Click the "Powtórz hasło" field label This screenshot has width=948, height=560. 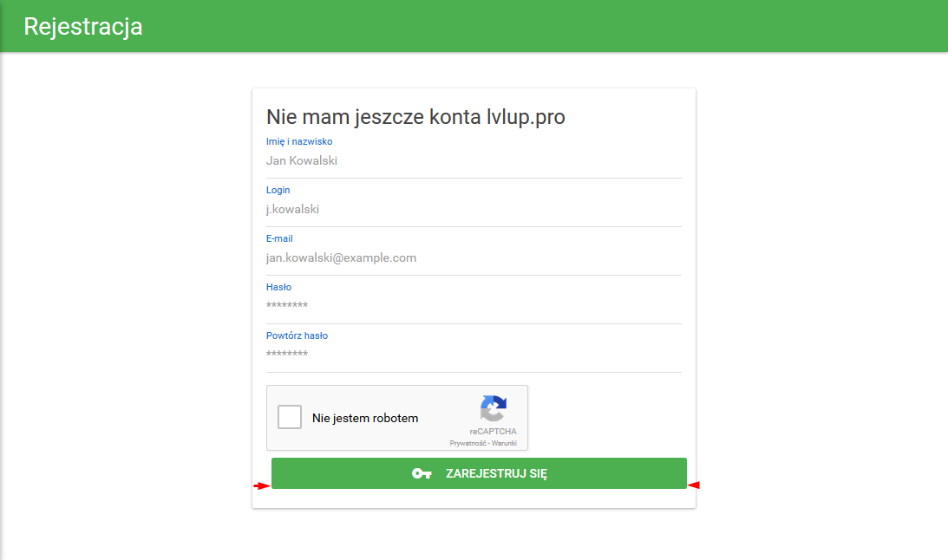click(297, 335)
